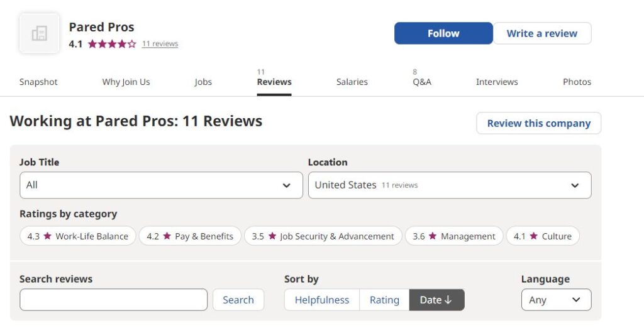Select the Pay & Benefits rating chip
The height and width of the screenshot is (328, 644).
tap(190, 236)
